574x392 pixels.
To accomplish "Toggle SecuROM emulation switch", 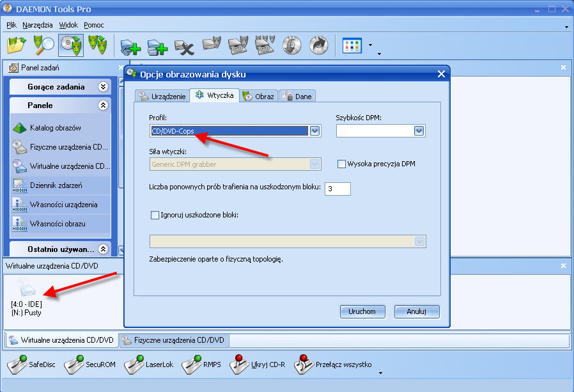I will coord(89,365).
